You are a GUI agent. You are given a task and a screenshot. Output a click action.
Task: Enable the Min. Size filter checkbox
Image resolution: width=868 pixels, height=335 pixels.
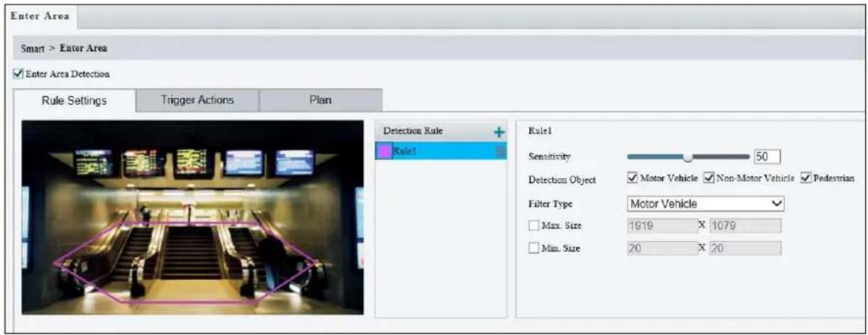[534, 249]
